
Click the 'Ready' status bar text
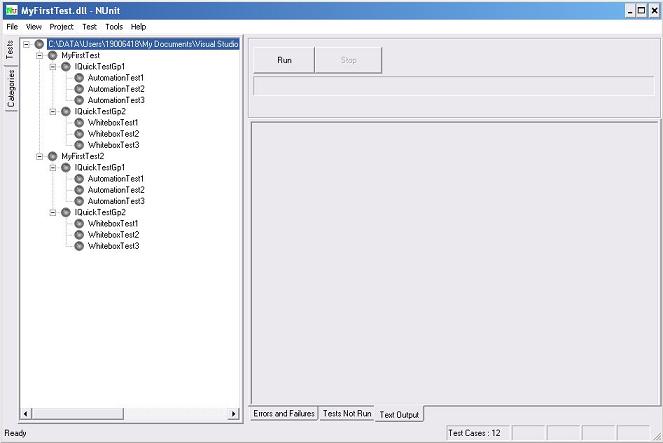click(15, 433)
